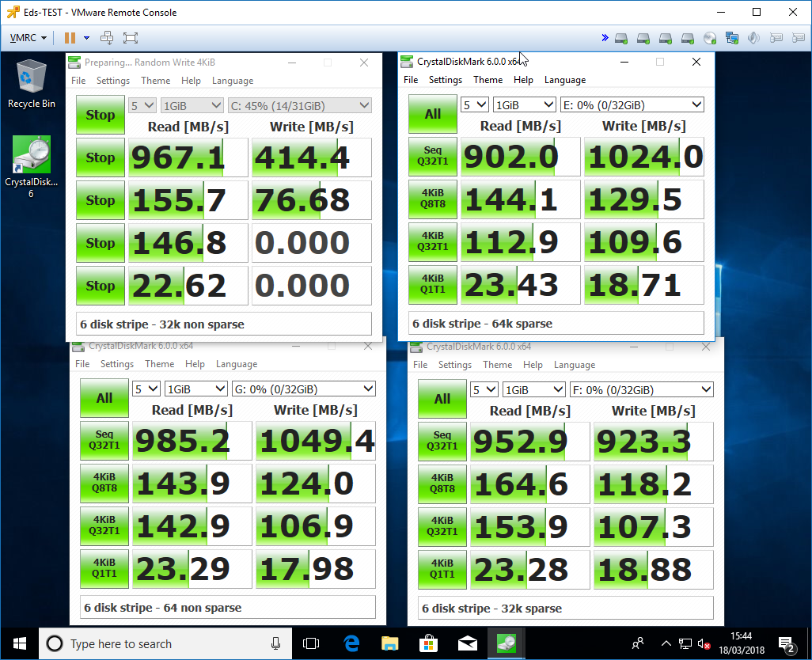Screen dimensions: 812x660
Task: Open Settings menu in E: window
Action: click(x=446, y=80)
